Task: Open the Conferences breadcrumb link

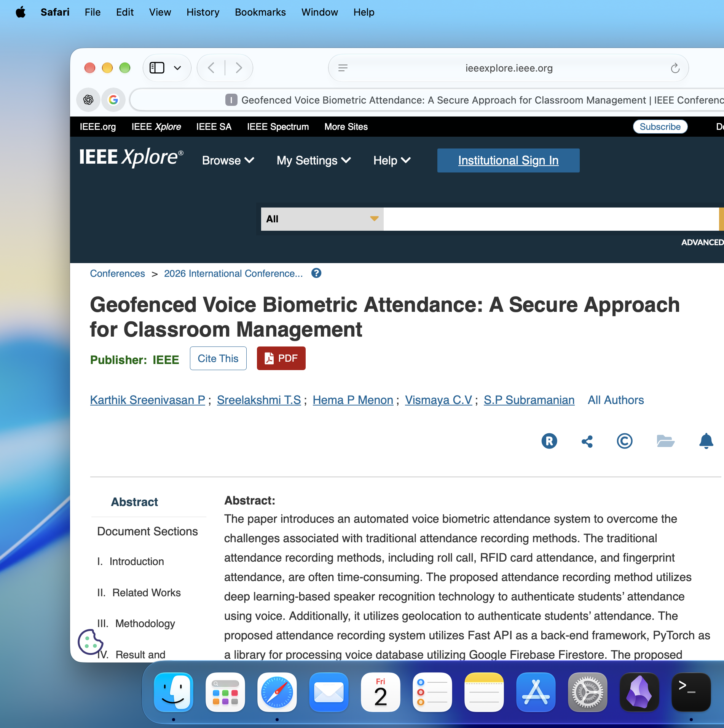Action: 117,273
